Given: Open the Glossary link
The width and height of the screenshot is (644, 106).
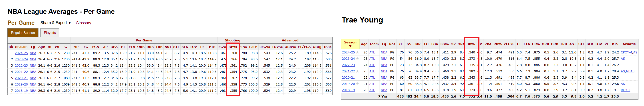Looking at the screenshot, I should pyautogui.click(x=83, y=23).
